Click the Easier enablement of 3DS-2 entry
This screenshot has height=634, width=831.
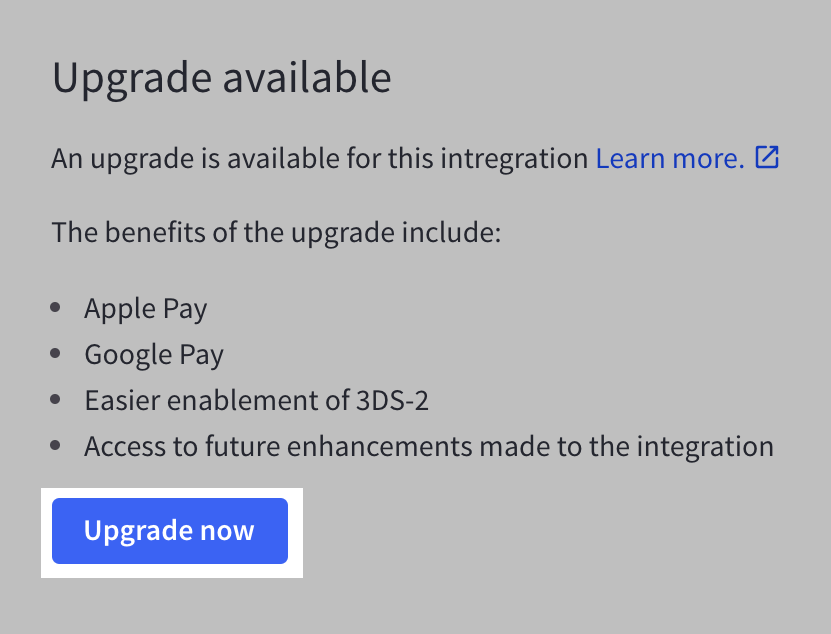click(256, 400)
